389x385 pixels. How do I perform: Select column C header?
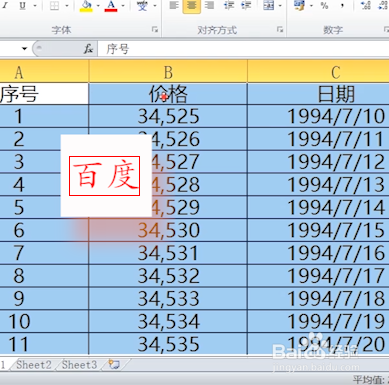pyautogui.click(x=318, y=72)
